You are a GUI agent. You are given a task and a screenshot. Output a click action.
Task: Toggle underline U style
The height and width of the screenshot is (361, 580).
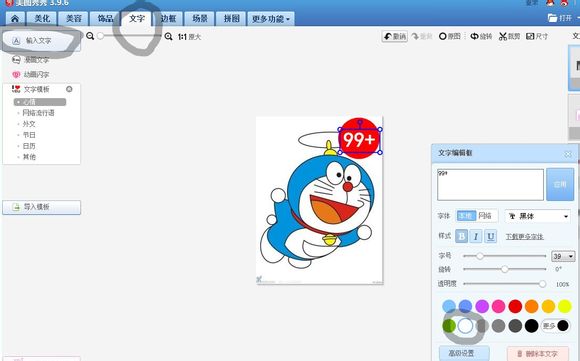490,236
